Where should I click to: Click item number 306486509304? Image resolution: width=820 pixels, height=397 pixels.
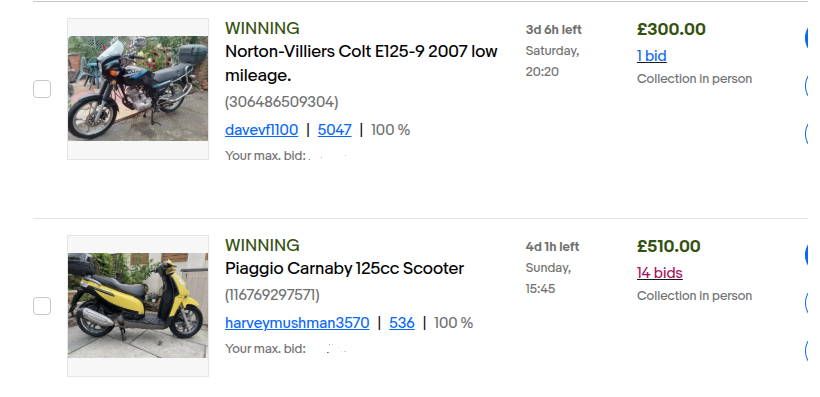tap(282, 101)
